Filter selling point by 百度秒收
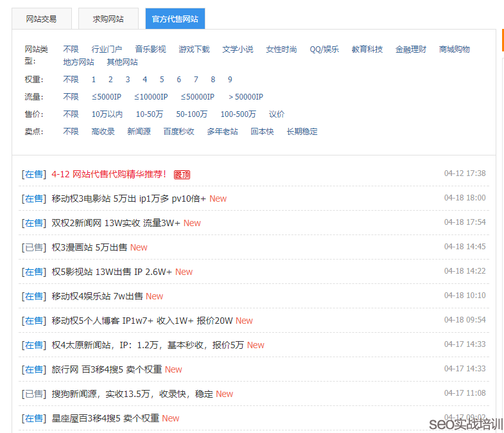This screenshot has height=433, width=504. [178, 132]
